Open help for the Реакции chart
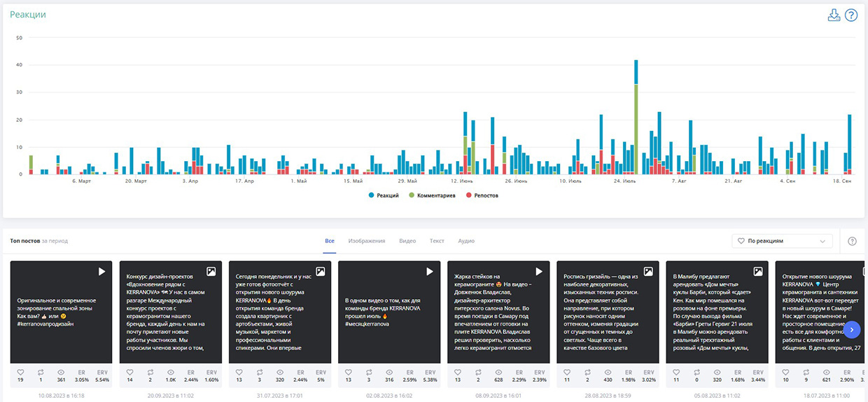 (851, 15)
